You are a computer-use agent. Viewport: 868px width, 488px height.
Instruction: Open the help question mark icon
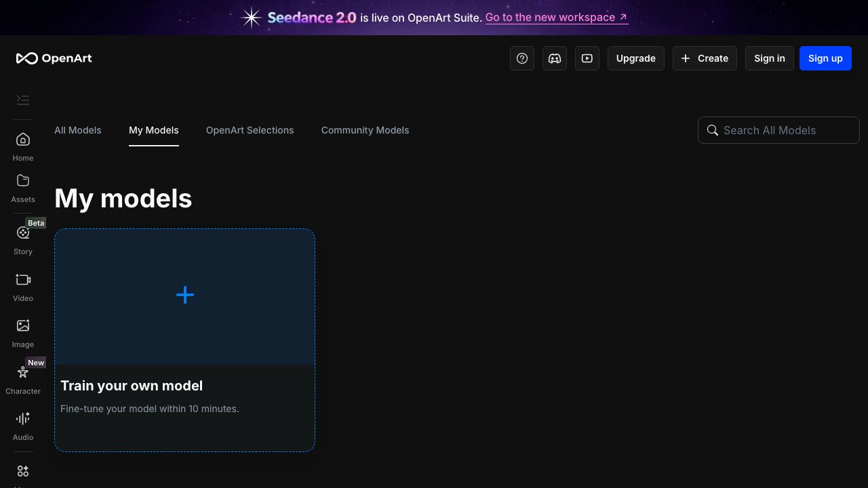[522, 58]
